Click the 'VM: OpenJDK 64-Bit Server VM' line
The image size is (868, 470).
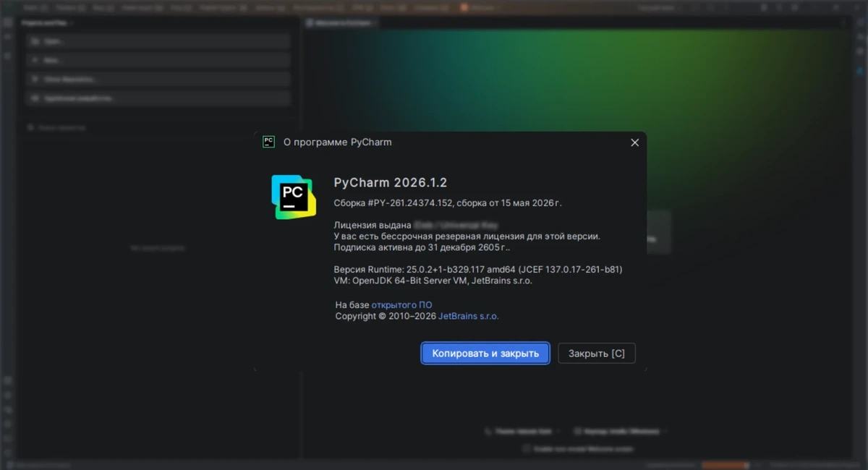[x=433, y=281]
